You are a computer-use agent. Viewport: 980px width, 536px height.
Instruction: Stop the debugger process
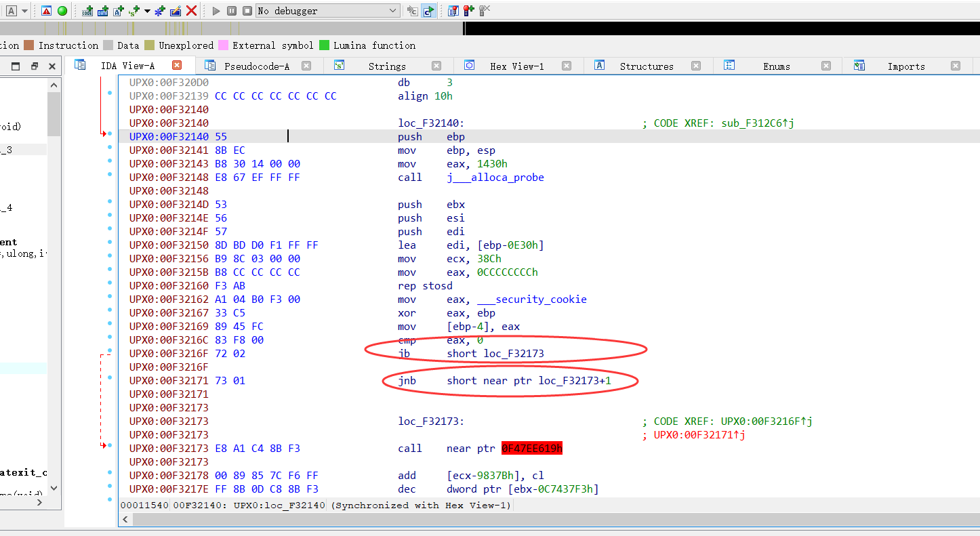[x=247, y=11]
